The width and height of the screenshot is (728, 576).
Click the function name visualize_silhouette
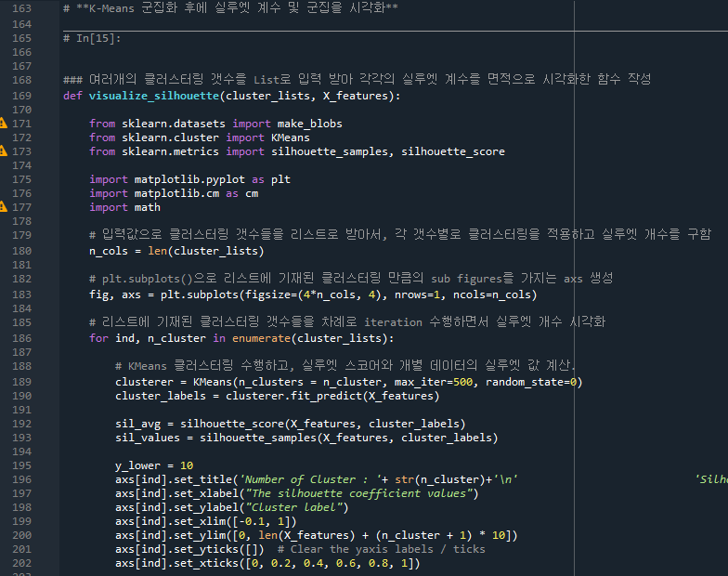point(154,96)
